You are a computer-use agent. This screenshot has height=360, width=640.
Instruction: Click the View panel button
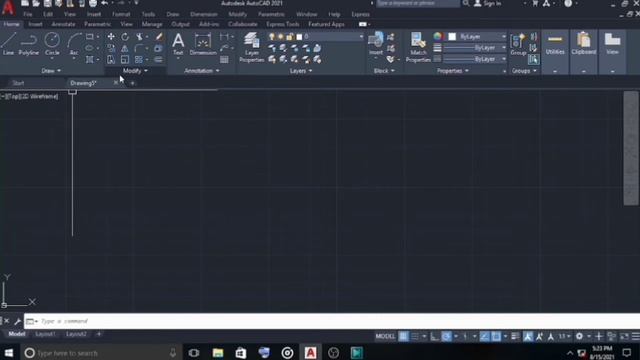[612, 45]
